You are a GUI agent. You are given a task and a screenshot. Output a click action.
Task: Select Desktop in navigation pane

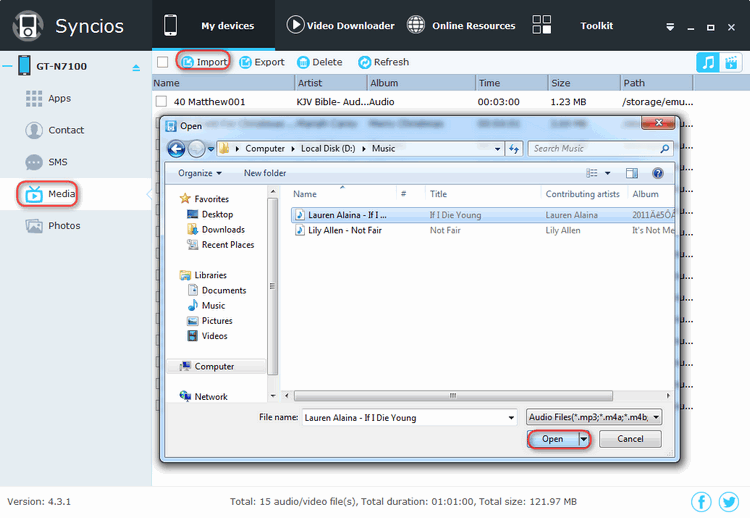coord(210,214)
